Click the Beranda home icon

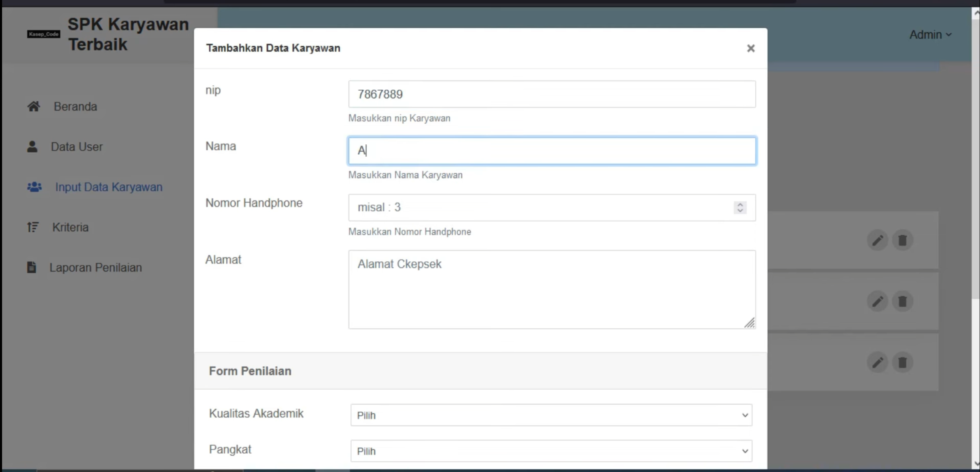pos(34,106)
